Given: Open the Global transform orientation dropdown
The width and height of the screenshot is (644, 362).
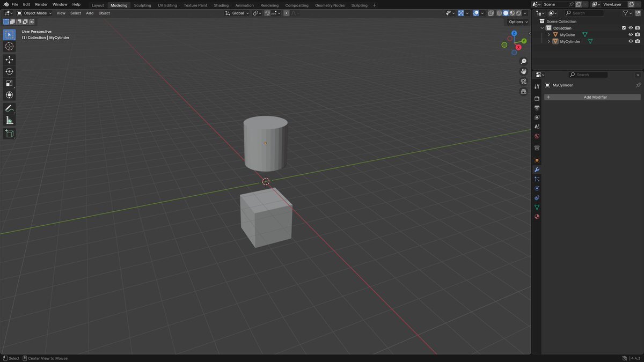Looking at the screenshot, I should pos(237,13).
